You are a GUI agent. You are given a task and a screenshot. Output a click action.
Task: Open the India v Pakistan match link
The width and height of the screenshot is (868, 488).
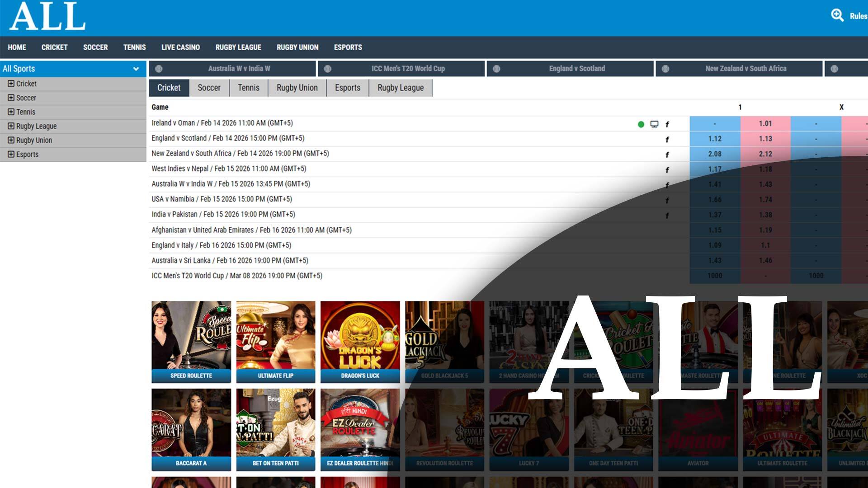[x=223, y=214]
